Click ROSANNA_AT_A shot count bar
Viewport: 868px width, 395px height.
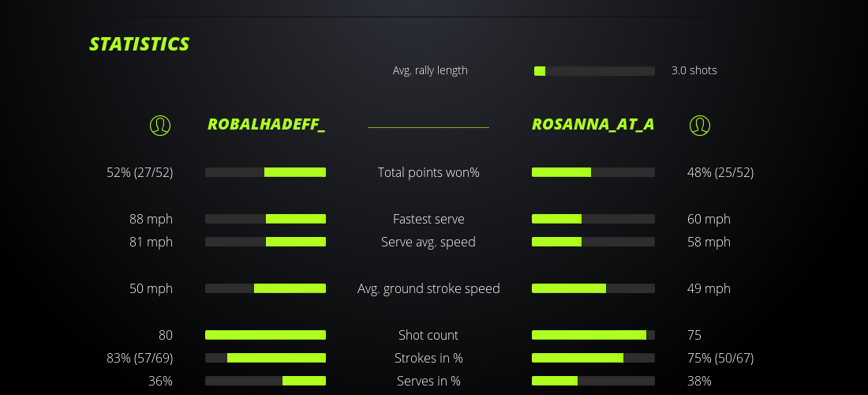click(x=593, y=335)
